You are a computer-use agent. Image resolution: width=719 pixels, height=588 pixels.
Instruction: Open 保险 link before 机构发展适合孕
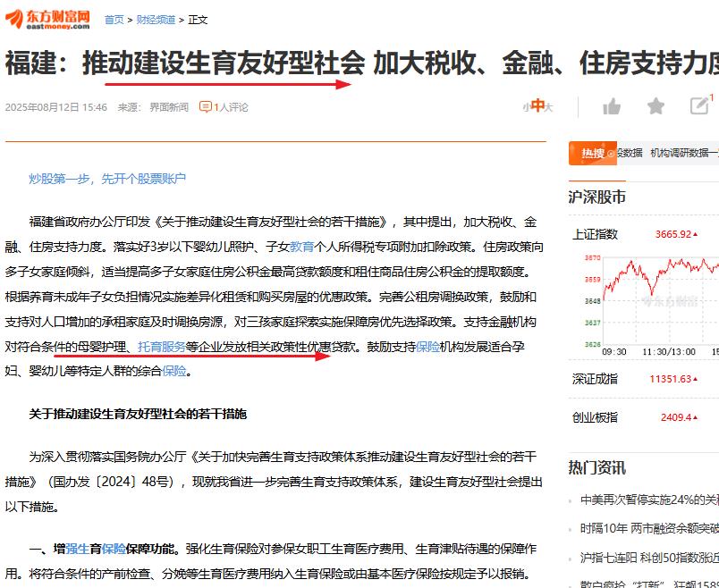click(427, 347)
